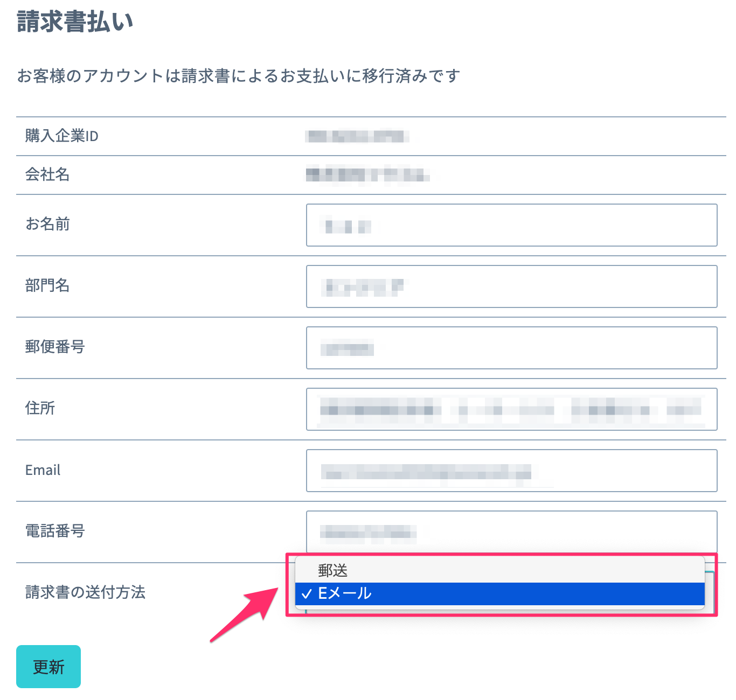This screenshot has height=700, width=736.
Task: Click the 購入企業ID label
Action: [62, 136]
